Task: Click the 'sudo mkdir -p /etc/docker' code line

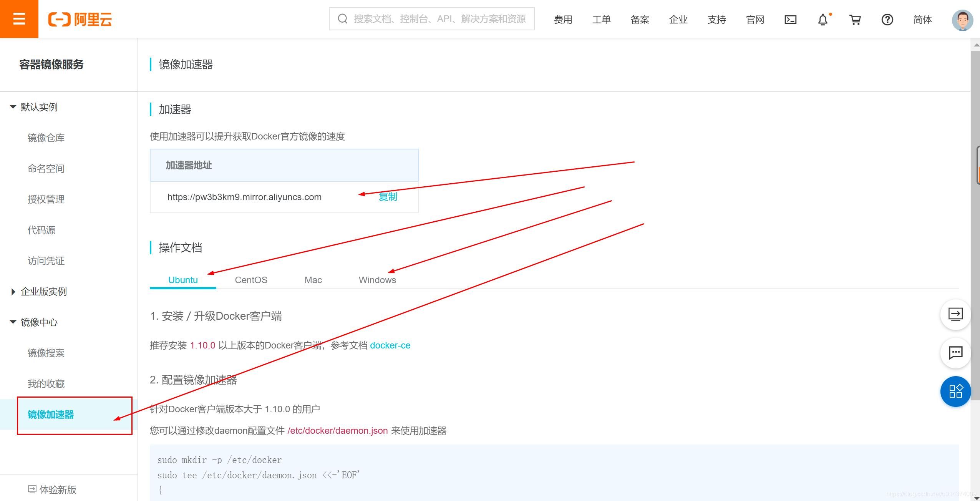Action: [219, 460]
